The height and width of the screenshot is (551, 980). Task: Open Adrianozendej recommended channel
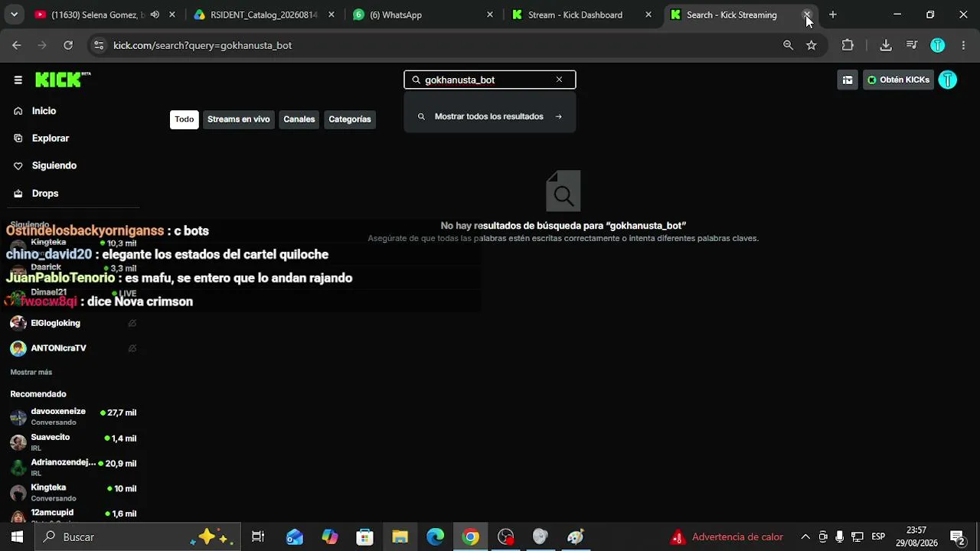click(x=73, y=468)
